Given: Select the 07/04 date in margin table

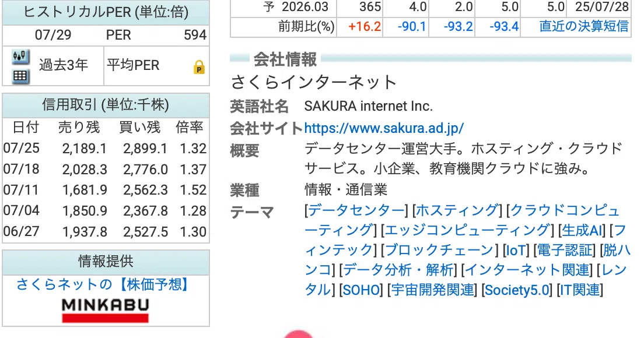Looking at the screenshot, I should [x=22, y=210].
